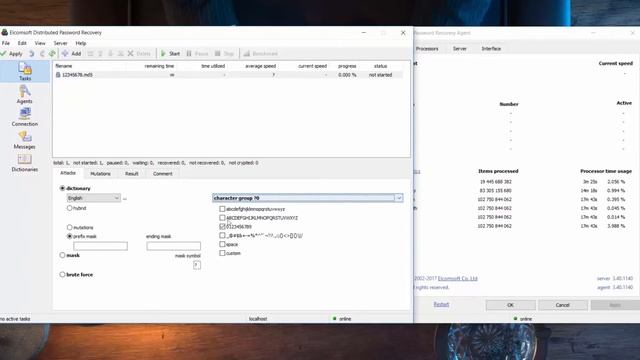Select the prefix mask radio option
Viewport: 640px width, 360px height.
point(69,236)
